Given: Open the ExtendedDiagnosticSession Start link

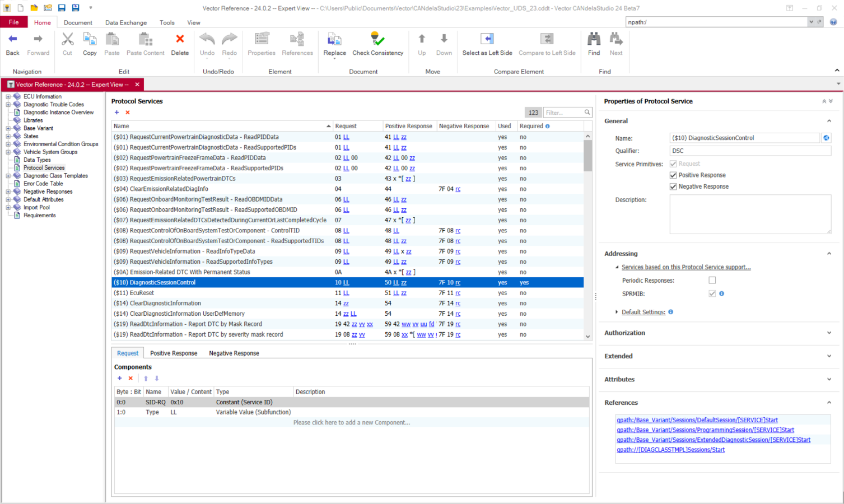Looking at the screenshot, I should 714,440.
